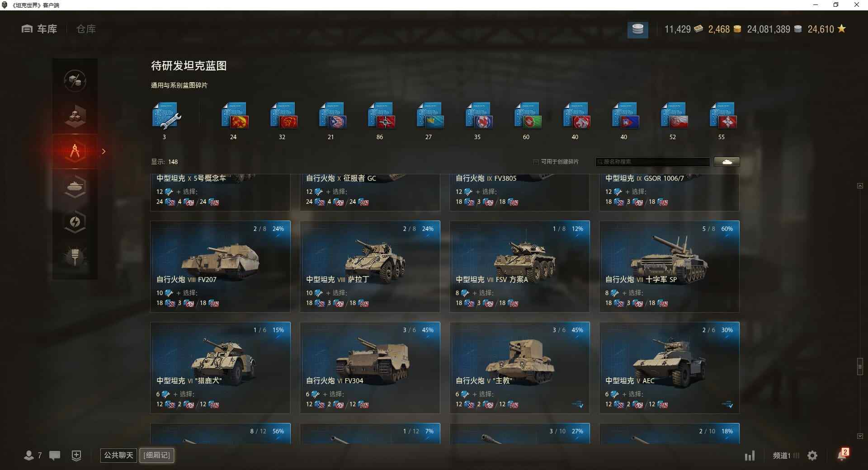
Task: Open the settings gear in bottom bar
Action: [x=812, y=456]
